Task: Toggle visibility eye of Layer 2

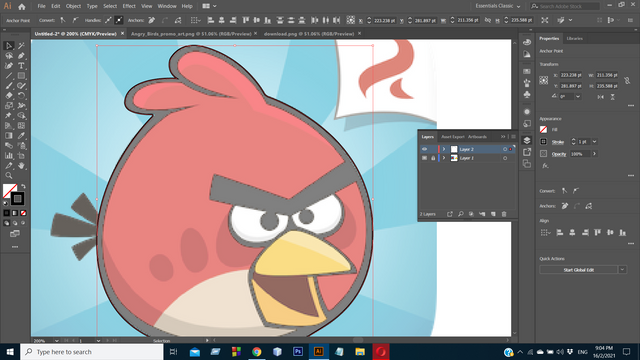Action: (424, 149)
